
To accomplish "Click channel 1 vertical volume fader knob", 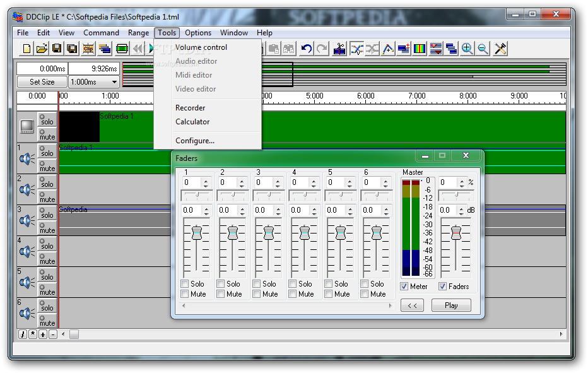I will pyautogui.click(x=196, y=233).
